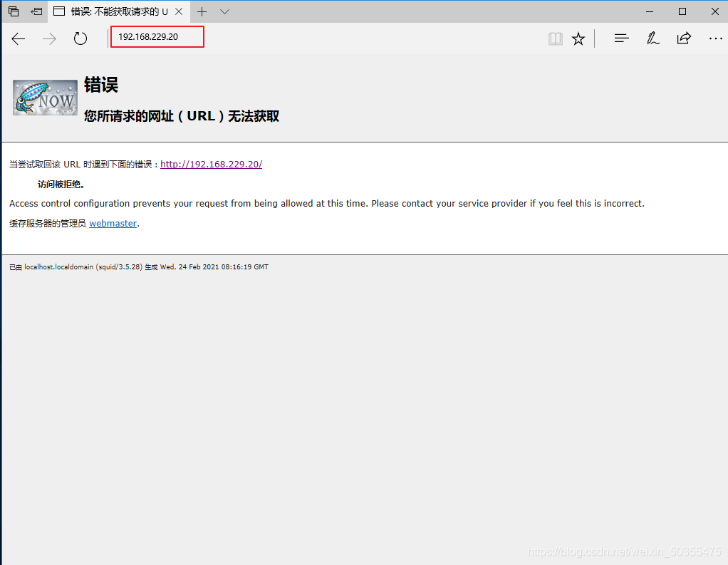Click the text 访问被拒绝。

pos(61,185)
